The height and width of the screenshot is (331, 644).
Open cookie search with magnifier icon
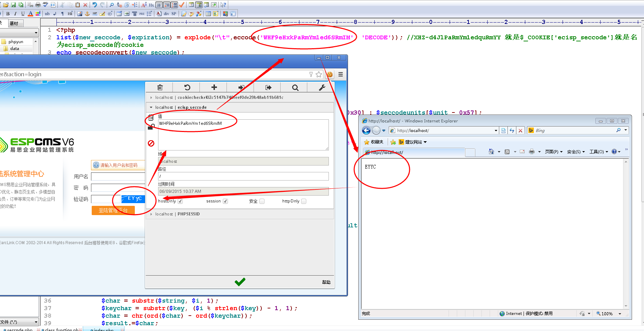(295, 88)
